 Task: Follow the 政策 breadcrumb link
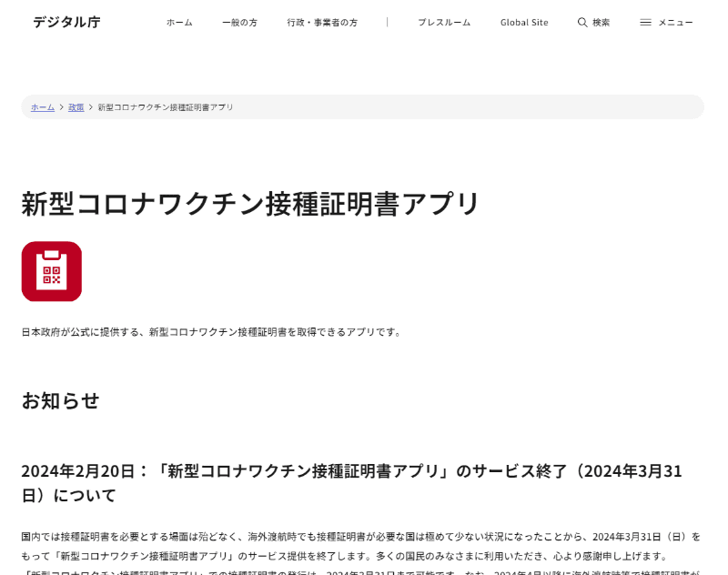76,107
